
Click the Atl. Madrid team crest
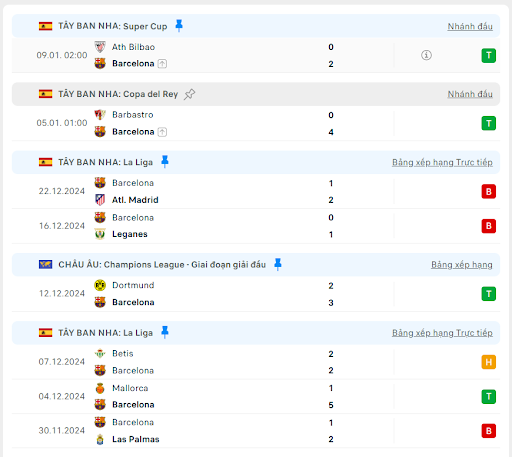[100, 200]
